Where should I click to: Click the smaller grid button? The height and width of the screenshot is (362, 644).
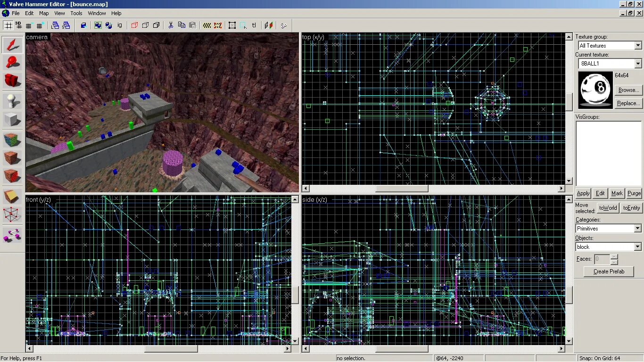point(29,25)
